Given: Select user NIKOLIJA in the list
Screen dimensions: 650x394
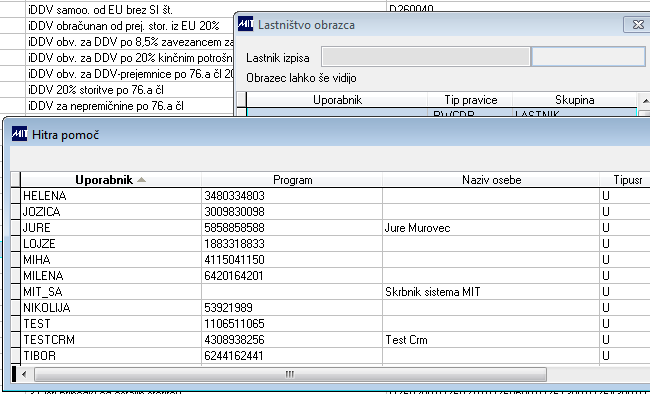Looking at the screenshot, I should 47,308.
